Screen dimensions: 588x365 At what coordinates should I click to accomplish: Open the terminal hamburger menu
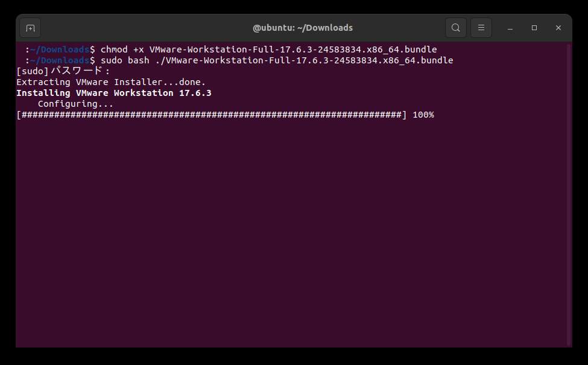click(481, 28)
